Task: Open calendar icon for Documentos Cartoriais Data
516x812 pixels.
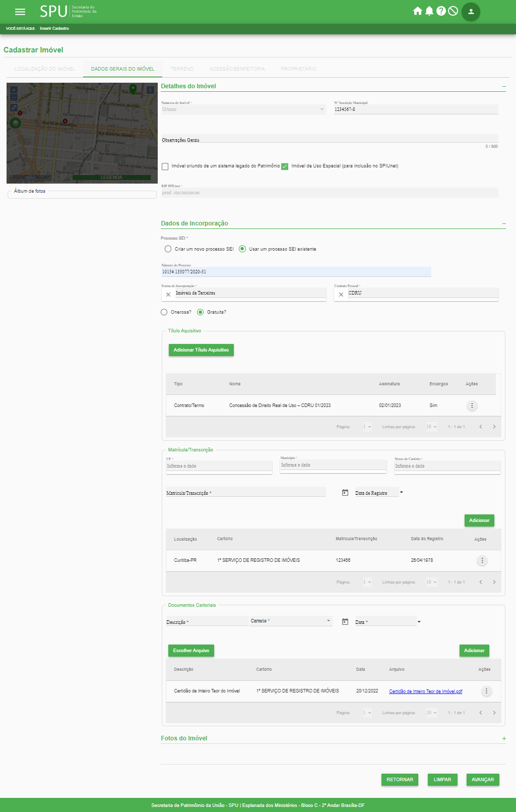Action: pyautogui.click(x=345, y=622)
